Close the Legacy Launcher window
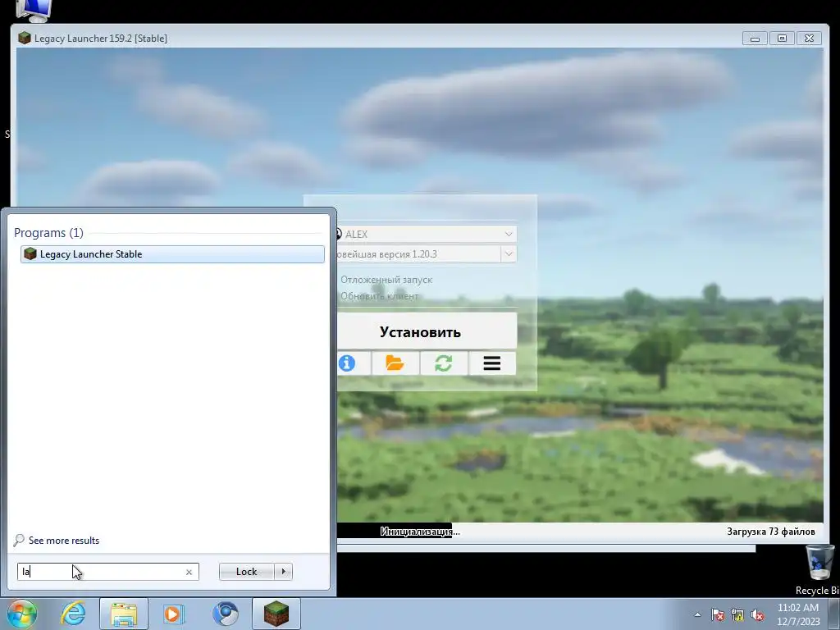The image size is (840, 630). tap(809, 38)
